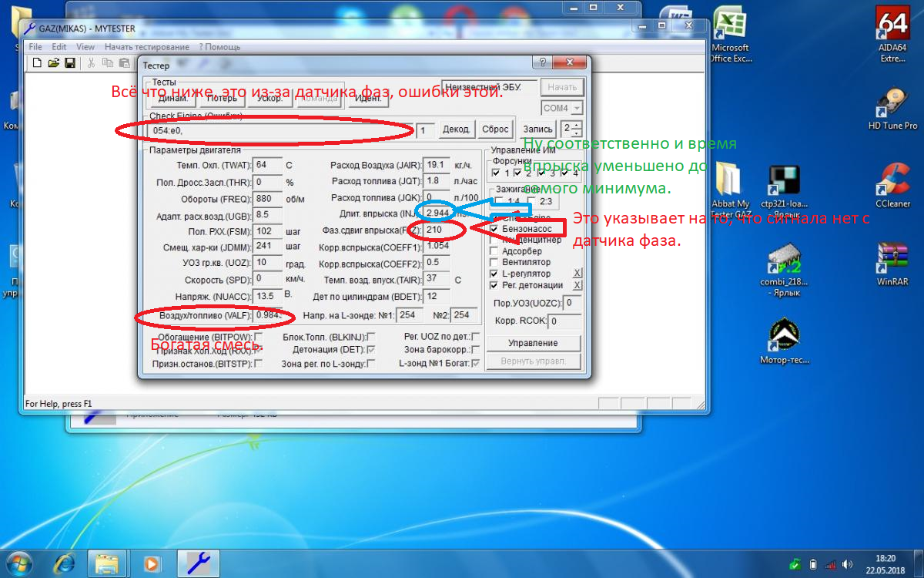Open WinRAR desktop icon
Image resolution: width=924 pixels, height=578 pixels.
(x=892, y=264)
